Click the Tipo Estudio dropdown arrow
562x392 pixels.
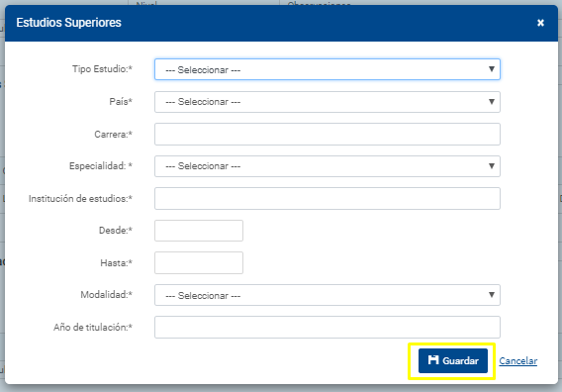click(492, 69)
